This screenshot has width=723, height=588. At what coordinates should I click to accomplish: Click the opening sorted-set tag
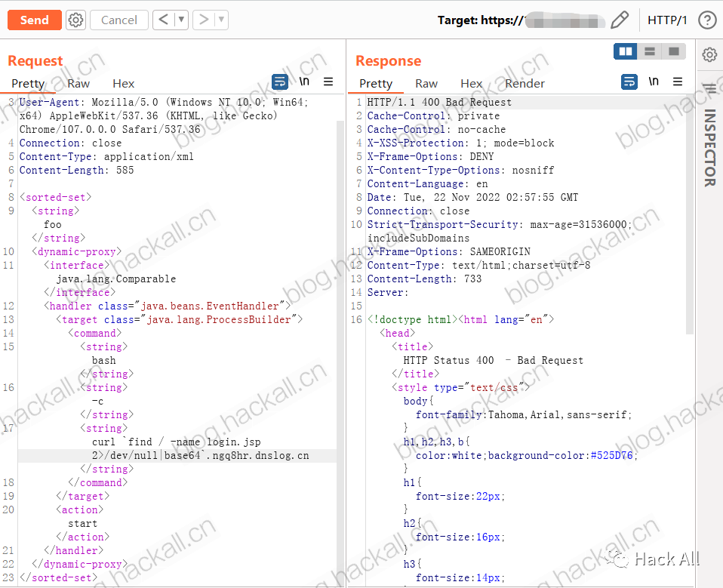(55, 197)
